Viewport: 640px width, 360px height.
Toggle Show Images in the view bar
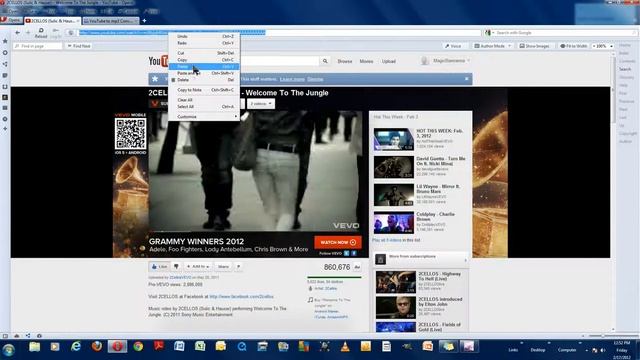click(x=534, y=46)
